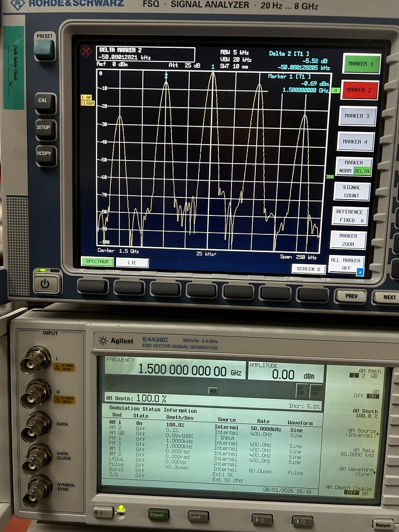Screen dimensions: 399x532
Task: Toggle the AM Off On softkey
Action: pyautogui.click(x=367, y=394)
